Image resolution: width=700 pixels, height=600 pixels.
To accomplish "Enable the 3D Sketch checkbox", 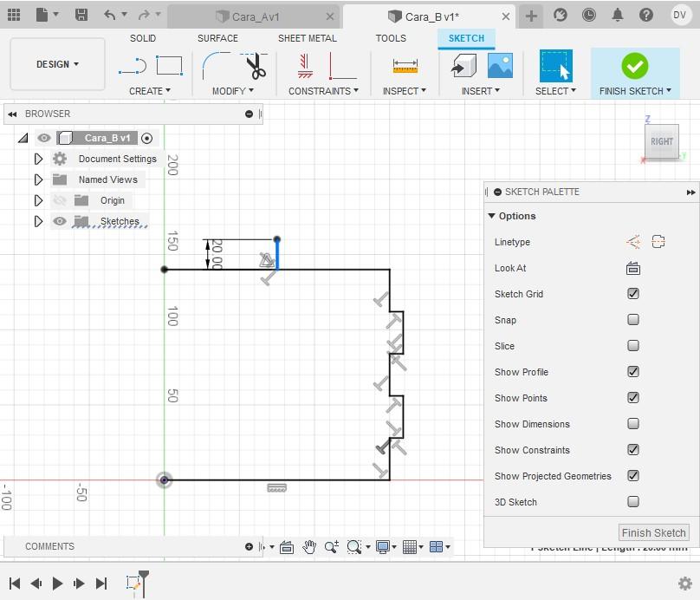I will coord(633,502).
